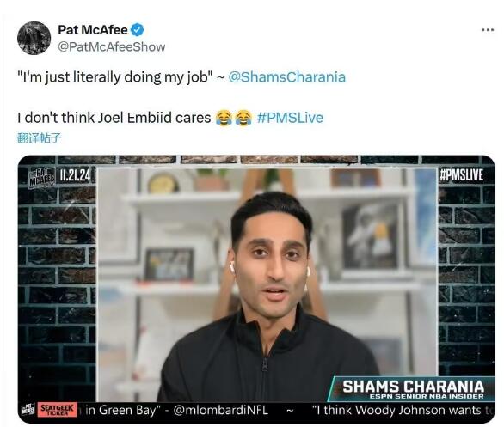This screenshot has height=427, width=504.
Task: Play the Shams Charania video
Action: 256,289
